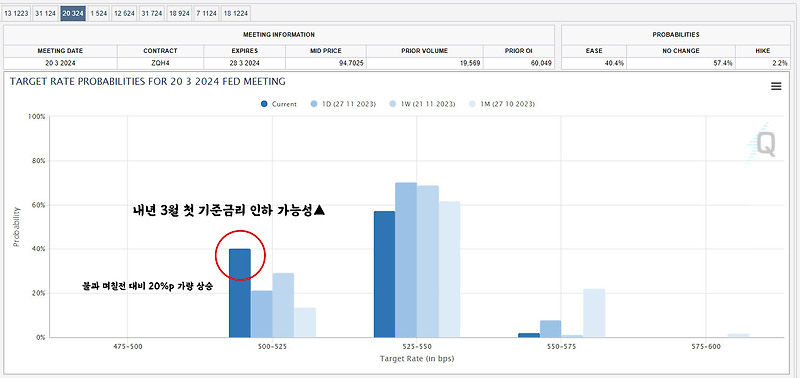The width and height of the screenshot is (800, 378).
Task: Click the 60% y-axis label
Action: [39, 205]
